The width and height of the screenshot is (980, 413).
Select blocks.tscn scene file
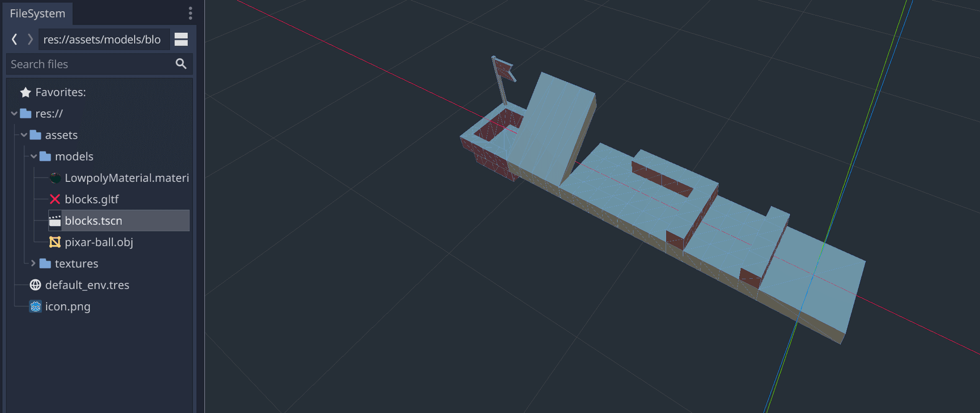[x=93, y=221]
